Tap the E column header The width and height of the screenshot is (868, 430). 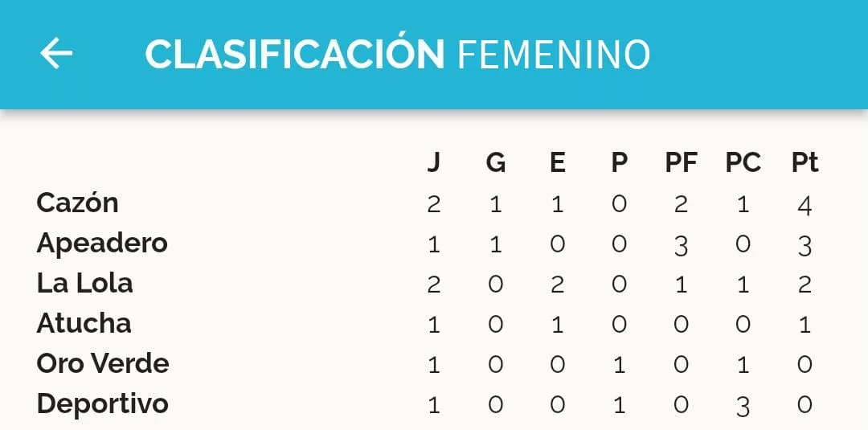[x=558, y=163]
